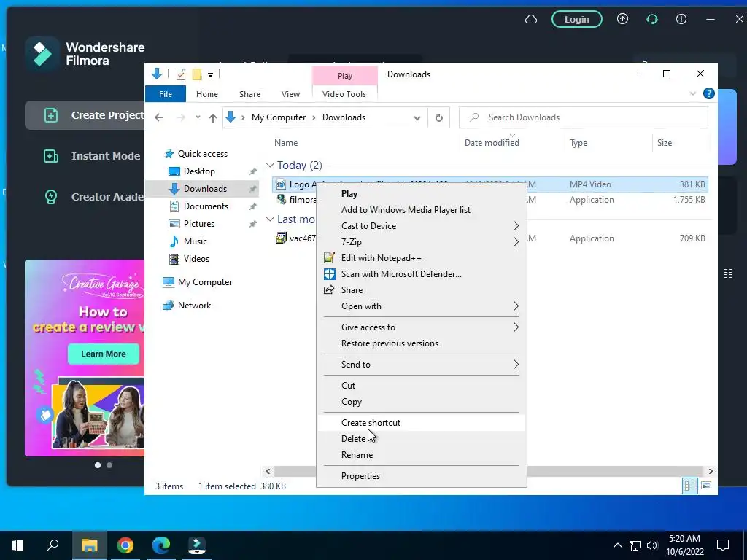This screenshot has height=560, width=747.
Task: Open the notifications action center
Action: [x=723, y=545]
